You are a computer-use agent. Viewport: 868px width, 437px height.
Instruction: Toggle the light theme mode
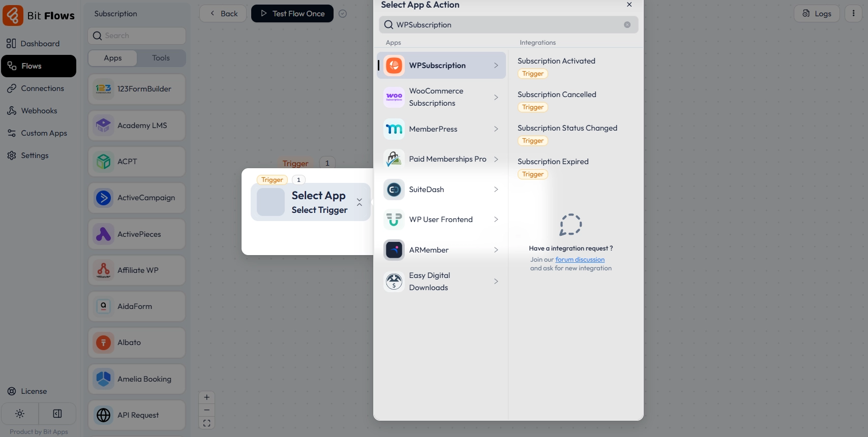(x=20, y=414)
